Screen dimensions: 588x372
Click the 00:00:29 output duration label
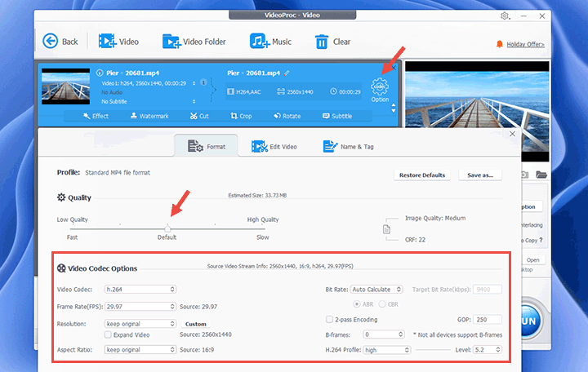[345, 92]
